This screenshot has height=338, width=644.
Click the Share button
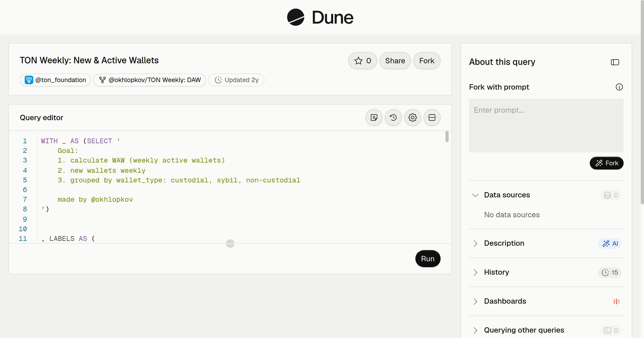(x=395, y=61)
